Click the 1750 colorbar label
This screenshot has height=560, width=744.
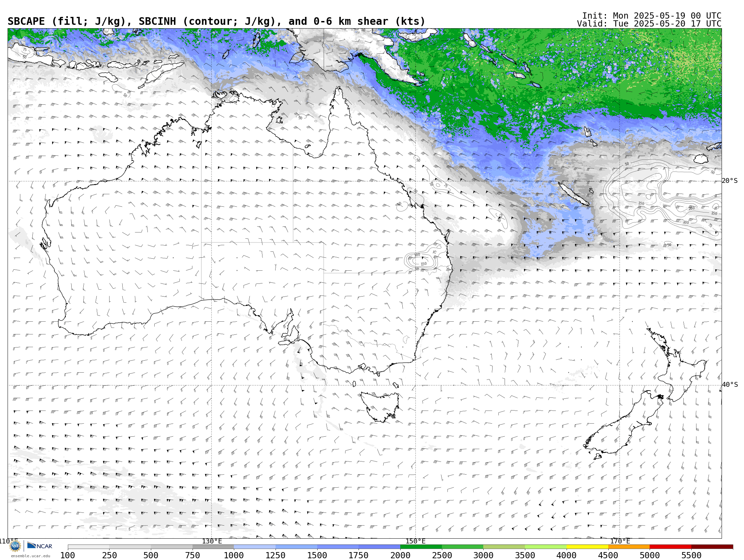[x=359, y=555]
